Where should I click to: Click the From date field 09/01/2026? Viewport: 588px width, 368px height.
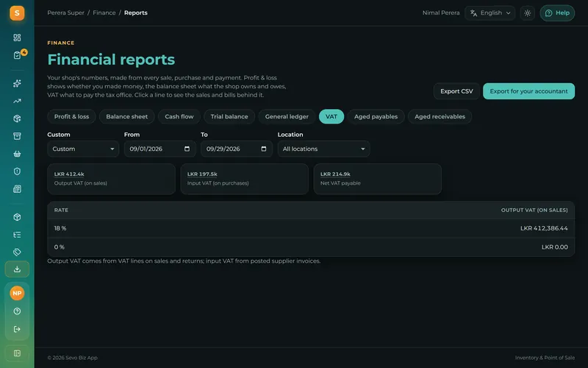tap(159, 149)
